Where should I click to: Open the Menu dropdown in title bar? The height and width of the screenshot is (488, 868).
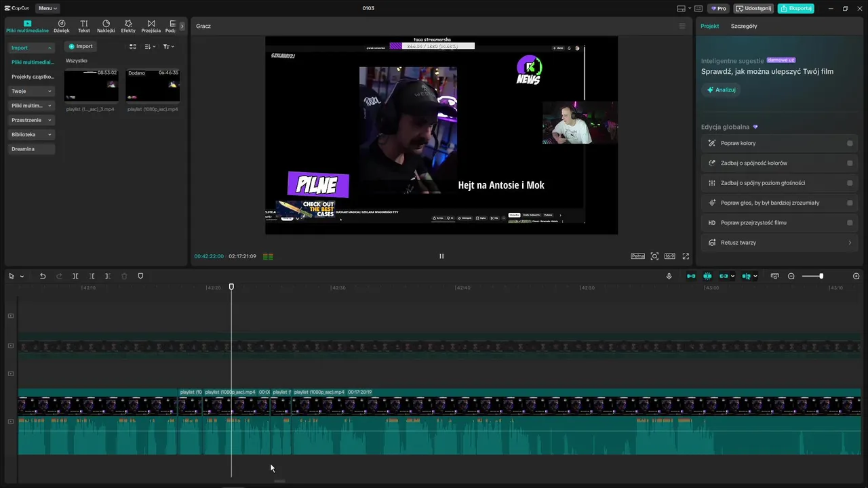(x=47, y=8)
